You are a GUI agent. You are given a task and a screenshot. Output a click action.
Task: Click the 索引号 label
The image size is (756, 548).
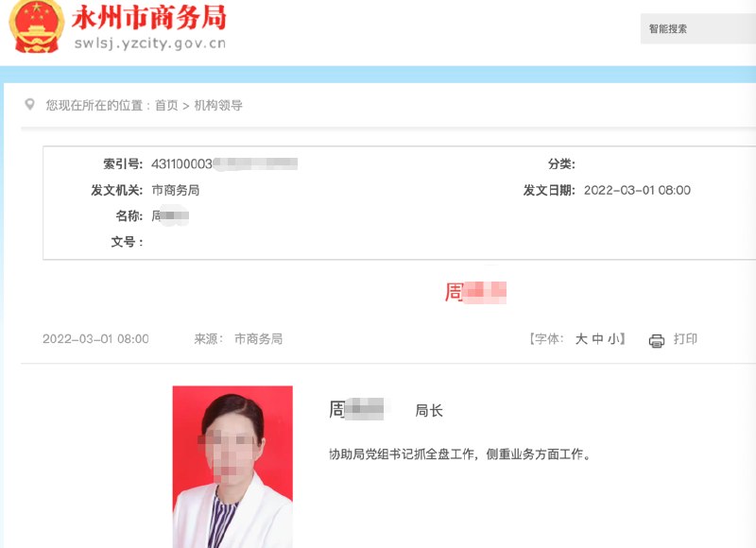pyautogui.click(x=123, y=163)
